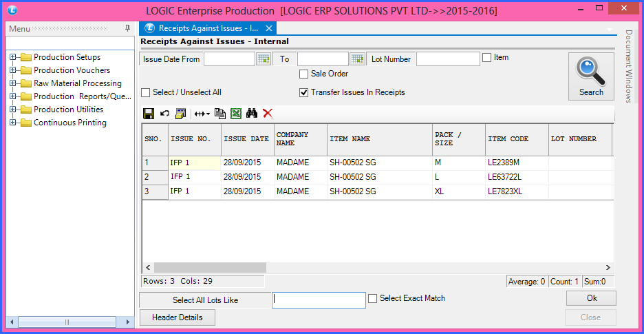Select Continuous Printing tree item
This screenshot has height=334, width=644.
coord(69,123)
